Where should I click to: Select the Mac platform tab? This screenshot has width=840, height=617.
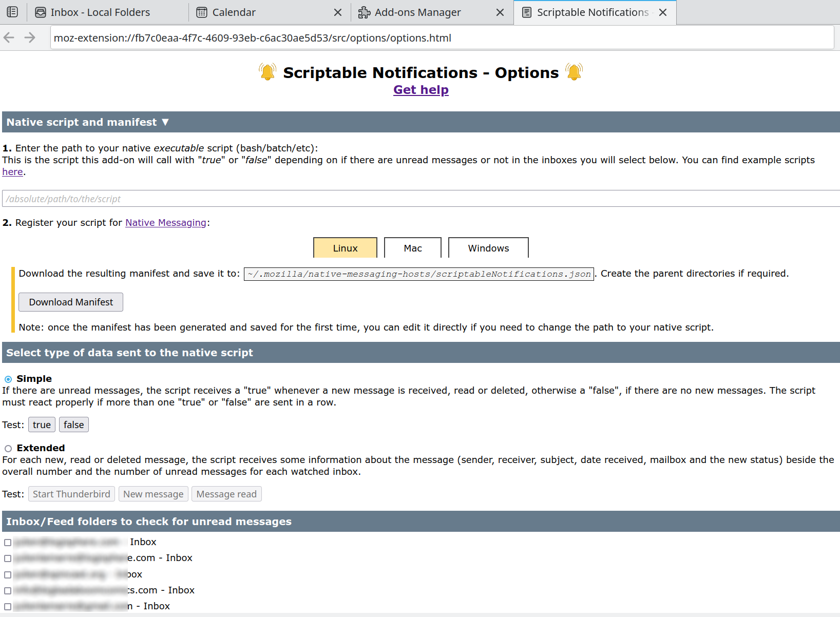click(413, 248)
